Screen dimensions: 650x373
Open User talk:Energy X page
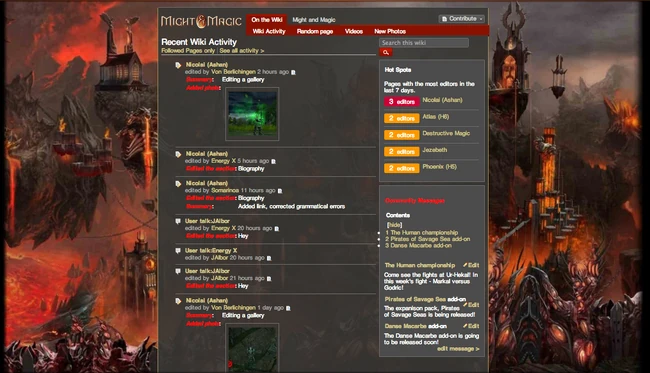(x=211, y=250)
